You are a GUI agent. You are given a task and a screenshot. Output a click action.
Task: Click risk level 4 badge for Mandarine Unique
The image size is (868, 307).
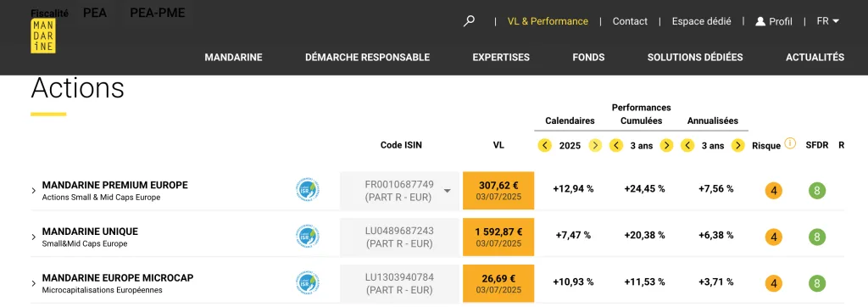(773, 237)
